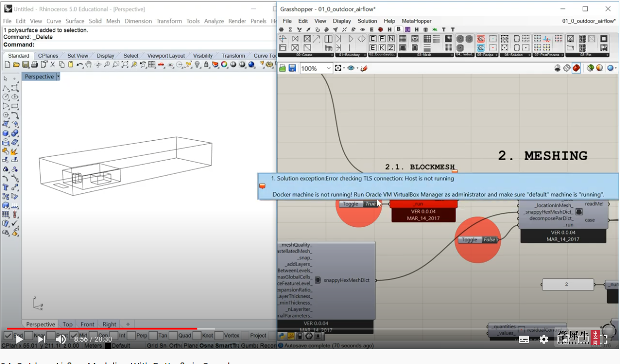Image resolution: width=620 pixels, height=364 pixels.
Task: Click the Grasshopper open file icon
Action: 283,68
